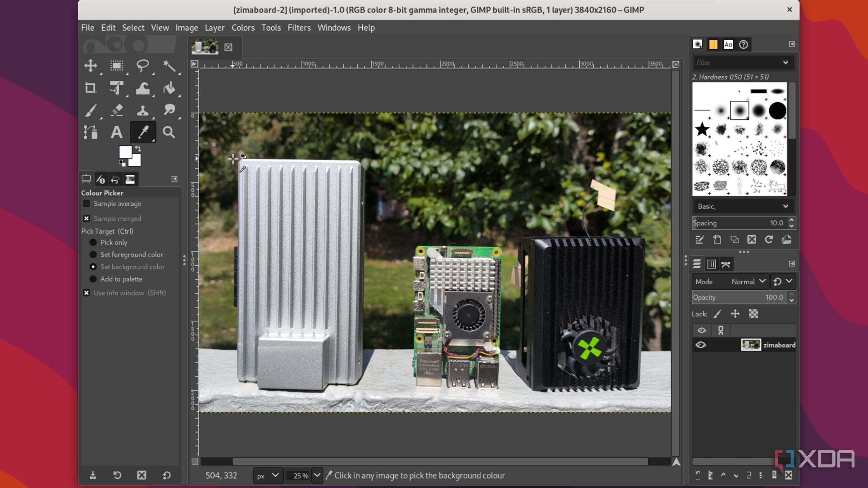Screen dimensions: 868x488
Task: Select the Rectangle Select tool
Action: click(117, 65)
